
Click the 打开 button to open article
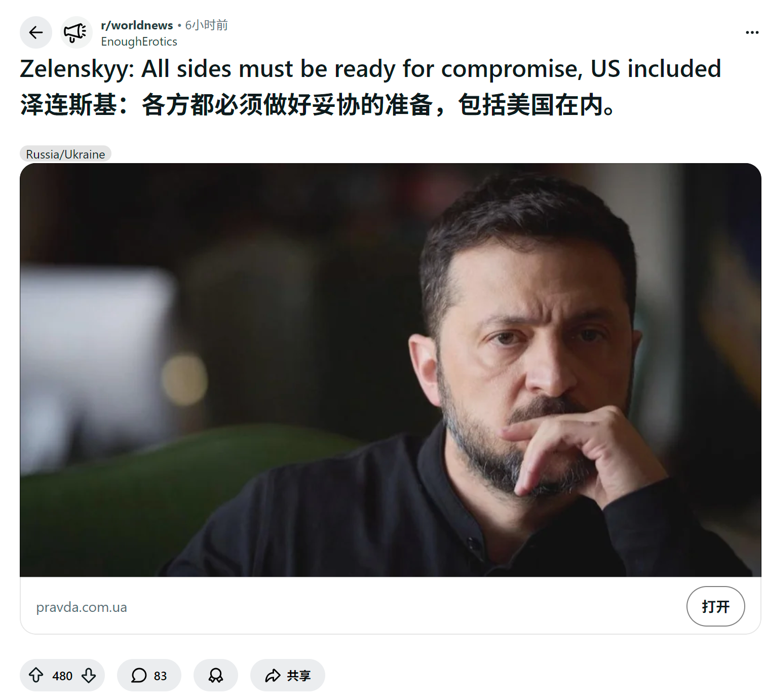point(715,606)
